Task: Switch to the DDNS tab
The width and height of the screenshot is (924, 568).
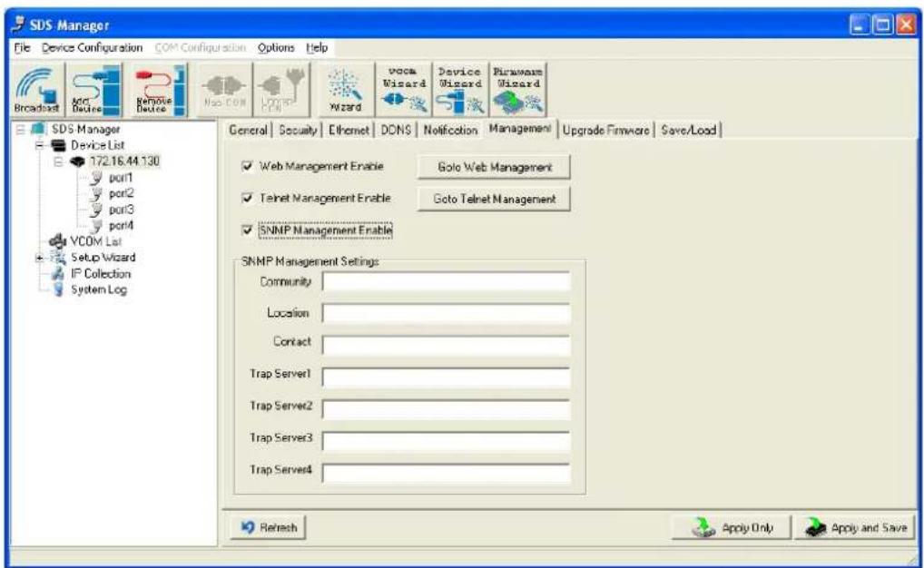Action: [x=396, y=131]
